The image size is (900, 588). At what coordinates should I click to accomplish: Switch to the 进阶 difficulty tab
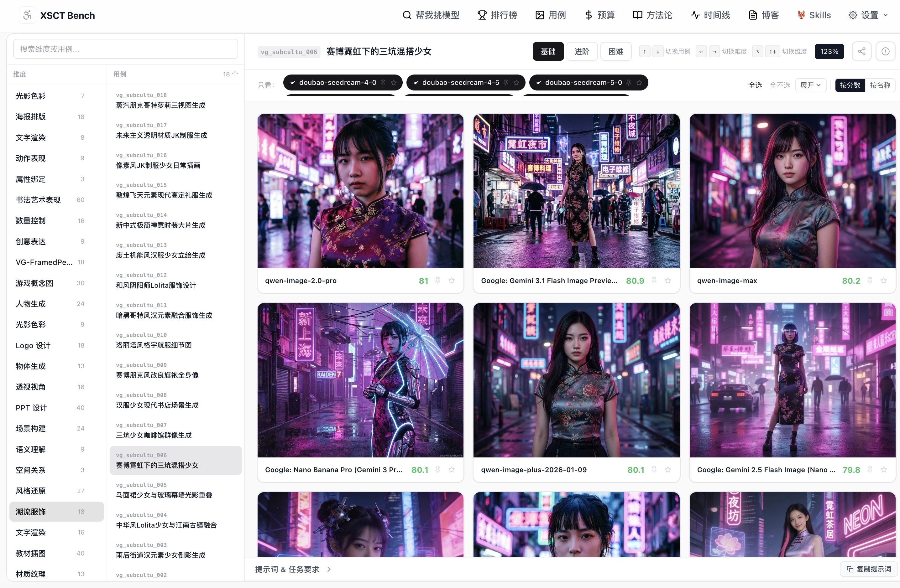tap(582, 51)
